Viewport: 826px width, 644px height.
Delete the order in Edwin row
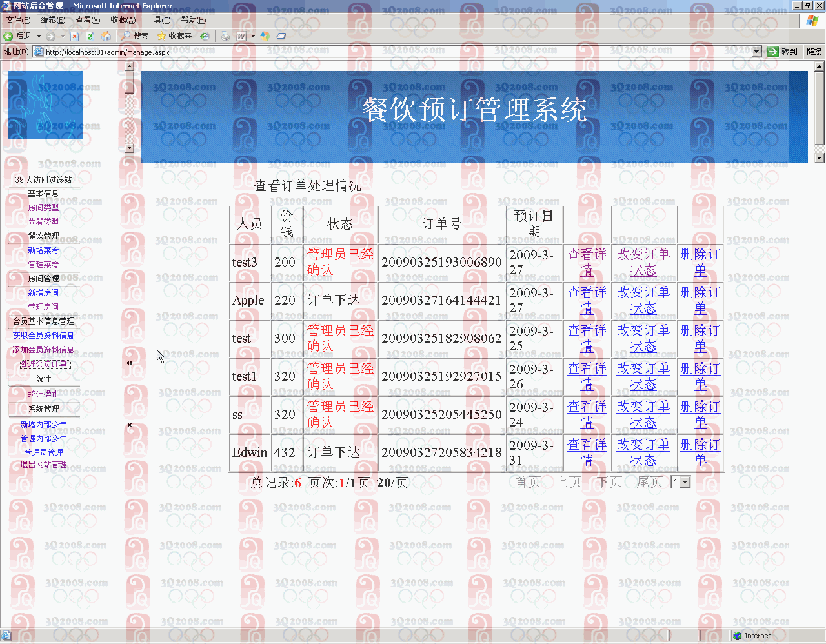(x=700, y=452)
